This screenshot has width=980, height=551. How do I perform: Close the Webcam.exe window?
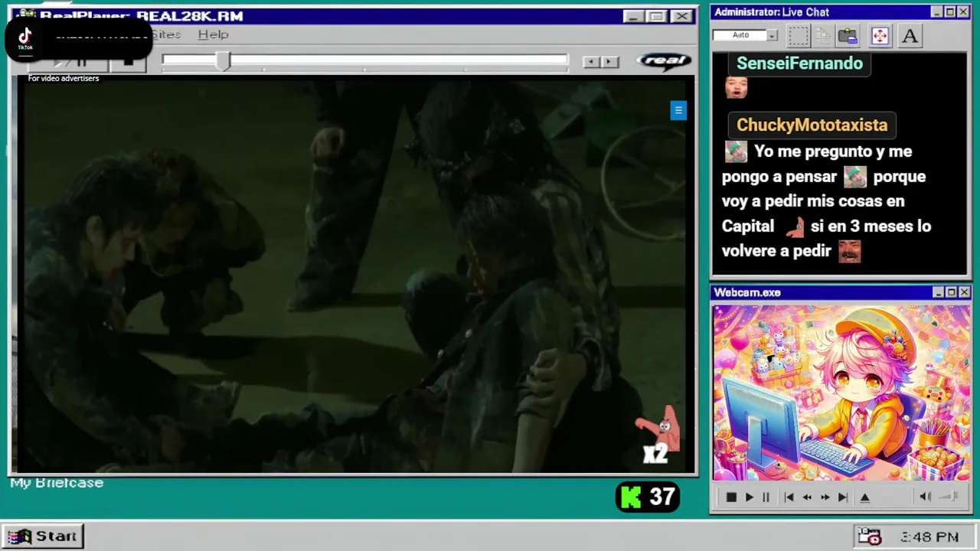pyautogui.click(x=964, y=292)
